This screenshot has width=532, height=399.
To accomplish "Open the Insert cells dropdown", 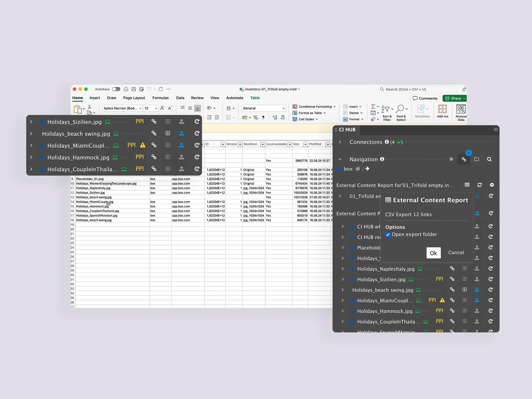I will click(352, 106).
